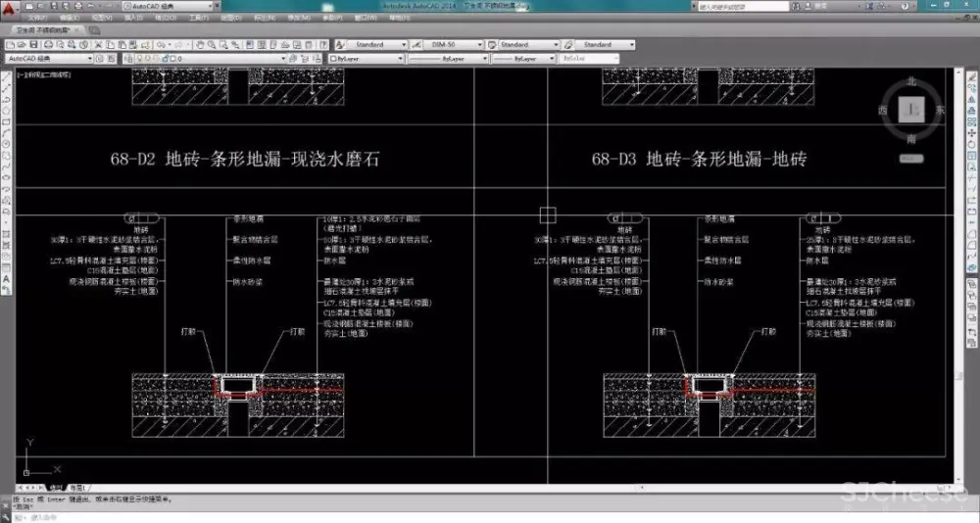The width and height of the screenshot is (980, 523).
Task: Switch to the 布局1 layout tab
Action: coord(76,488)
